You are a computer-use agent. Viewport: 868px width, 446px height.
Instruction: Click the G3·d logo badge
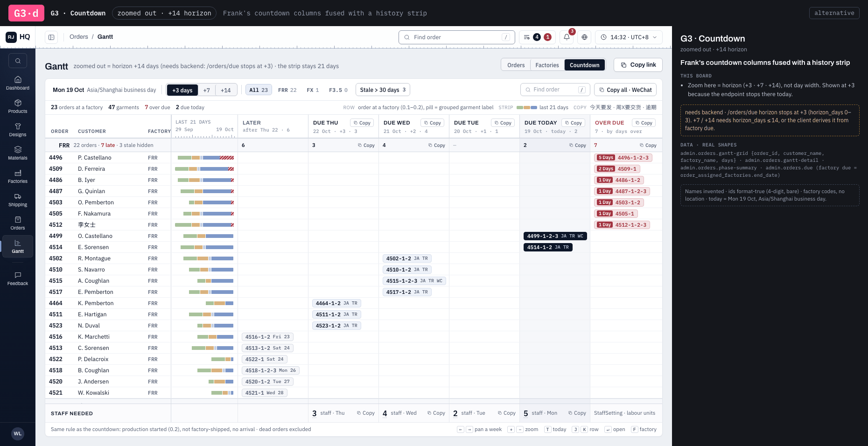(x=26, y=13)
